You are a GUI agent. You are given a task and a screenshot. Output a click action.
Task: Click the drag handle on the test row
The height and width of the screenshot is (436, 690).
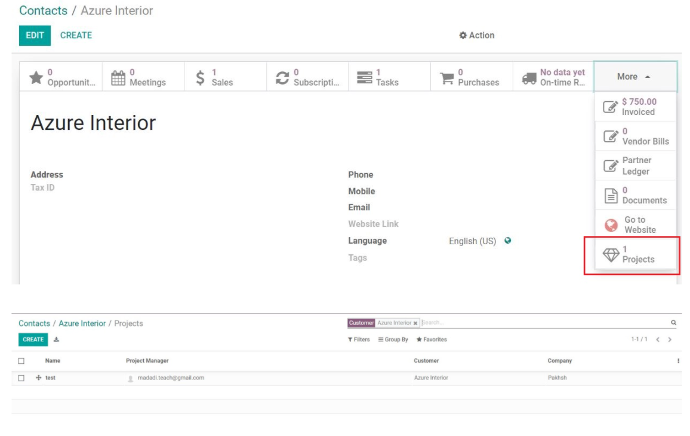tap(38, 377)
